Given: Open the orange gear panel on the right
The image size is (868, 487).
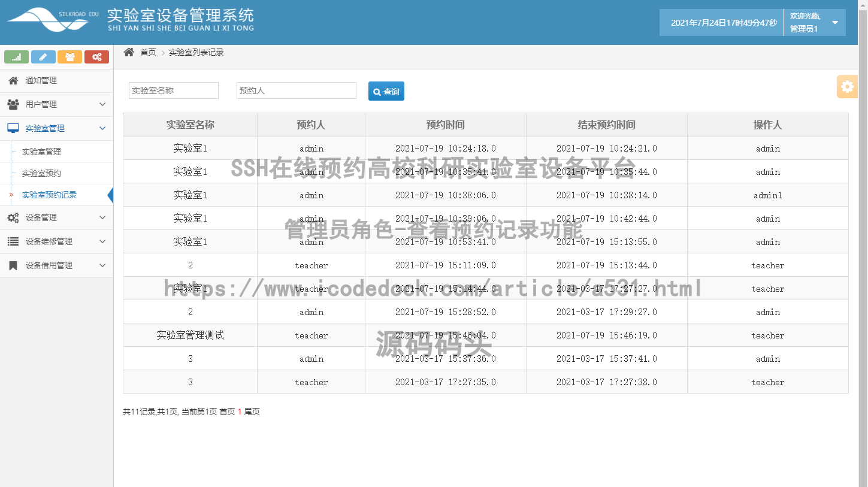Looking at the screenshot, I should pos(847,86).
